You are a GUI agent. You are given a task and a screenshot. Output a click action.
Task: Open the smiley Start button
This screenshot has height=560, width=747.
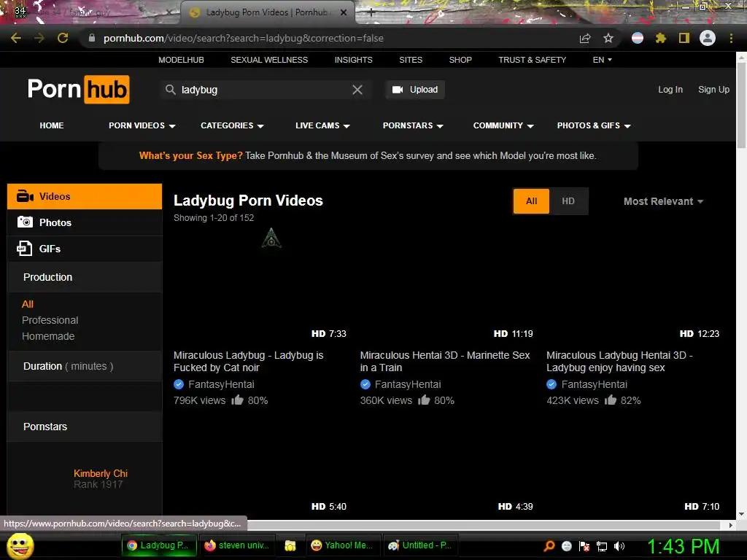click(20, 545)
